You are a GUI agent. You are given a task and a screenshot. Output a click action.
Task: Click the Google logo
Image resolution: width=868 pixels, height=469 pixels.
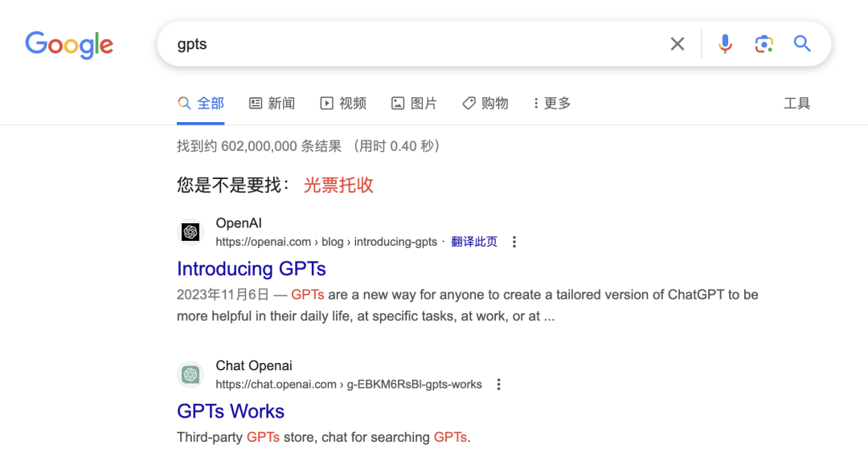[69, 45]
